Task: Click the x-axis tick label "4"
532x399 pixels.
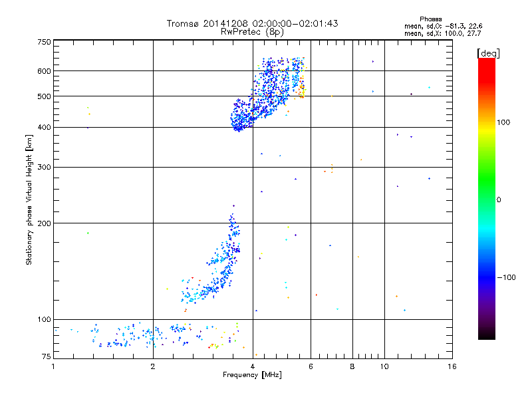Action: (253, 366)
